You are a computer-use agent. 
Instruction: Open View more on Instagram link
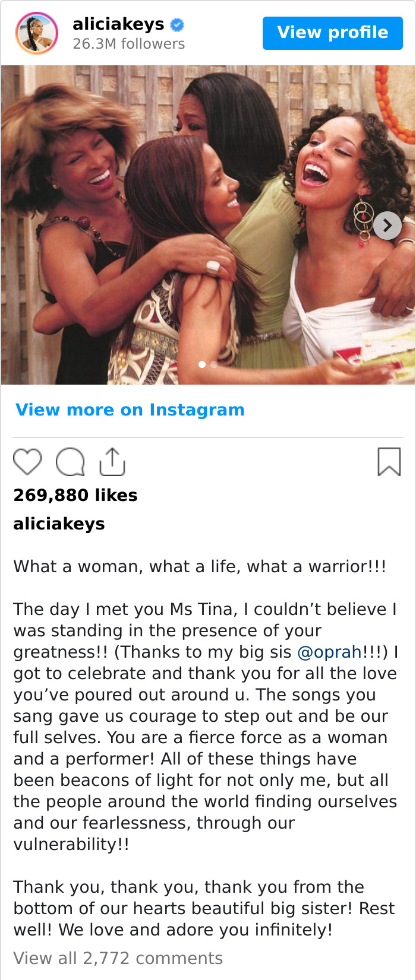pyautogui.click(x=130, y=410)
